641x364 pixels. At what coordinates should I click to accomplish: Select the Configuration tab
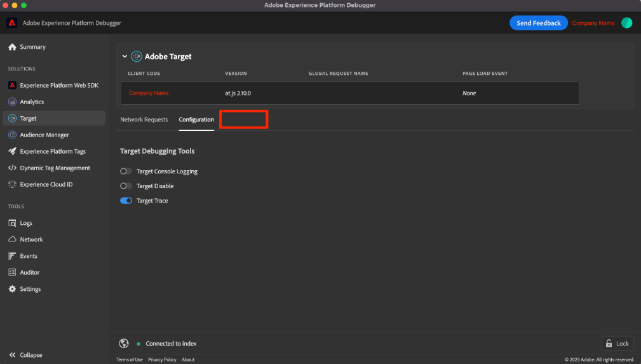(x=196, y=119)
